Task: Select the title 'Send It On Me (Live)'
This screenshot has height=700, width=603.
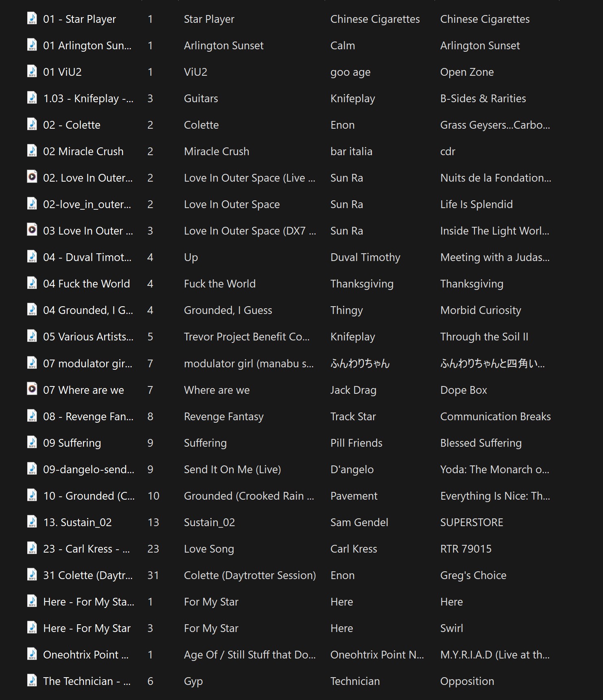Action: coord(232,470)
